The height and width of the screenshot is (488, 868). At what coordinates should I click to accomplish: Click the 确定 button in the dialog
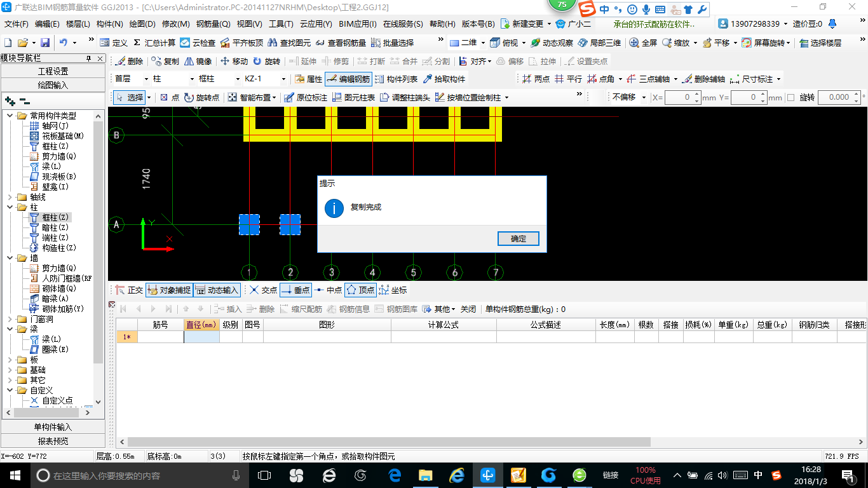[519, 238]
